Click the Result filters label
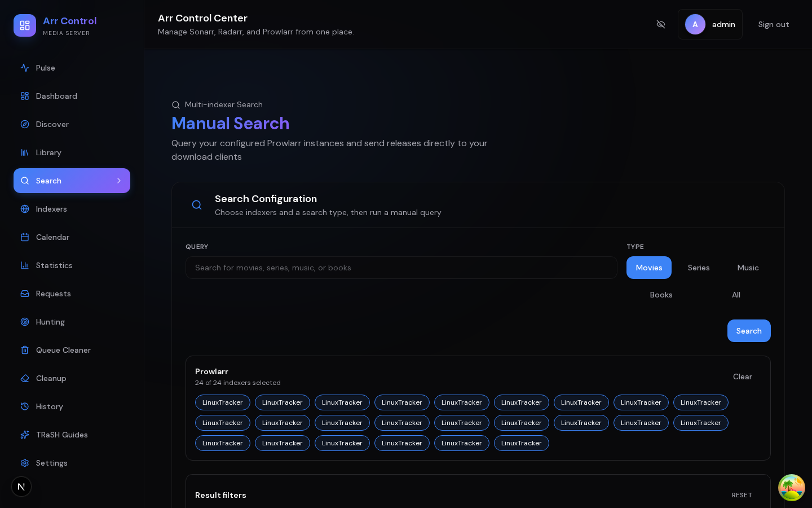This screenshot has height=508, width=812. (x=220, y=495)
